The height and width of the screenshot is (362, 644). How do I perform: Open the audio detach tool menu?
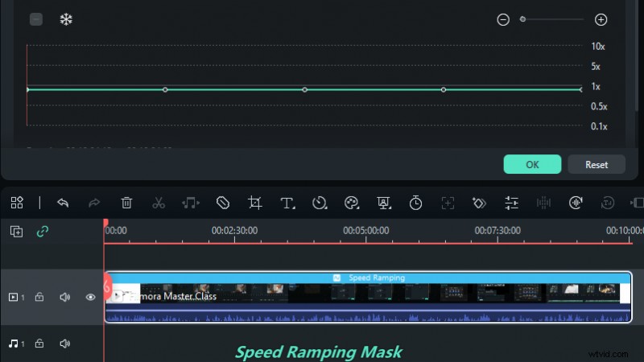[x=191, y=203]
